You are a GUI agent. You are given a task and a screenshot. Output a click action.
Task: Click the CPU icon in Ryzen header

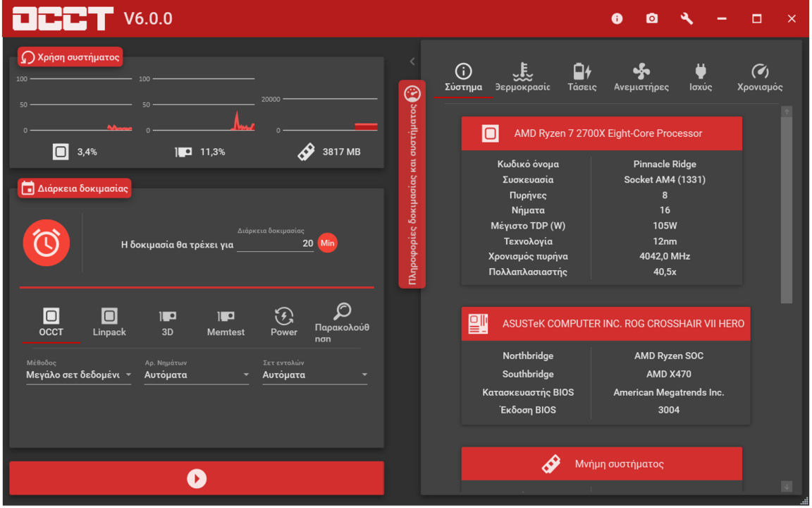491,134
